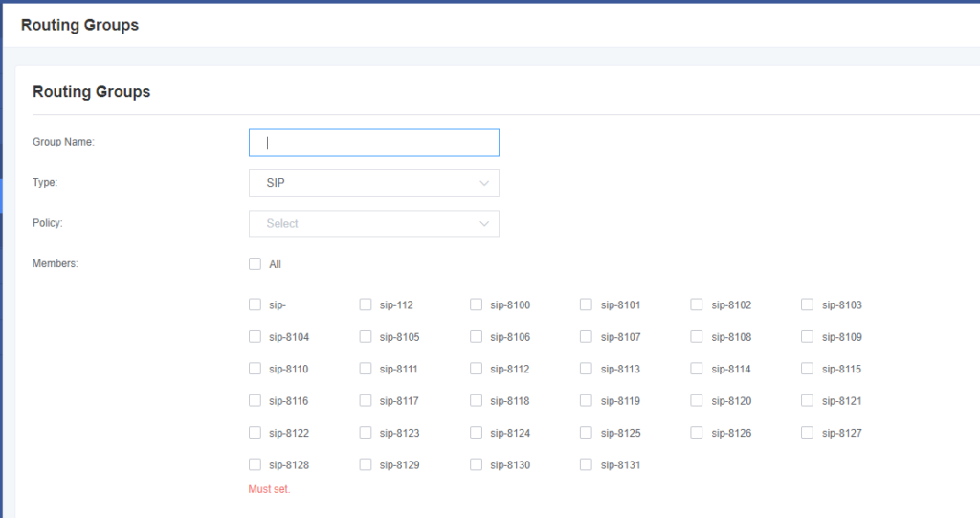This screenshot has height=518, width=980.
Task: Open the Type dropdown showing SIP
Action: click(373, 183)
